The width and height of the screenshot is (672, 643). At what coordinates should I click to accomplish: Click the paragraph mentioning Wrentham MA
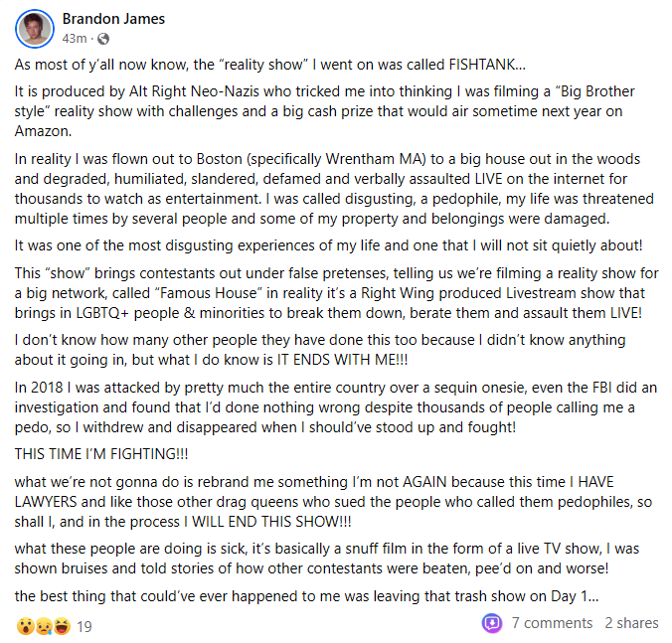tap(334, 189)
